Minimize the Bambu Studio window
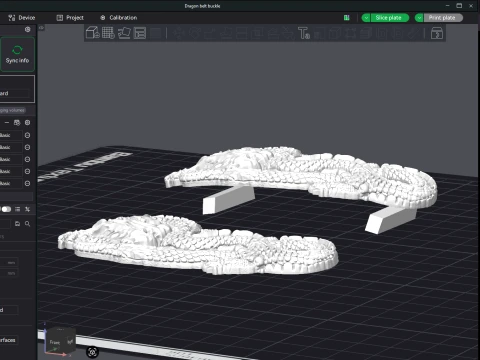The height and width of the screenshot is (360, 480). pyautogui.click(x=448, y=6)
